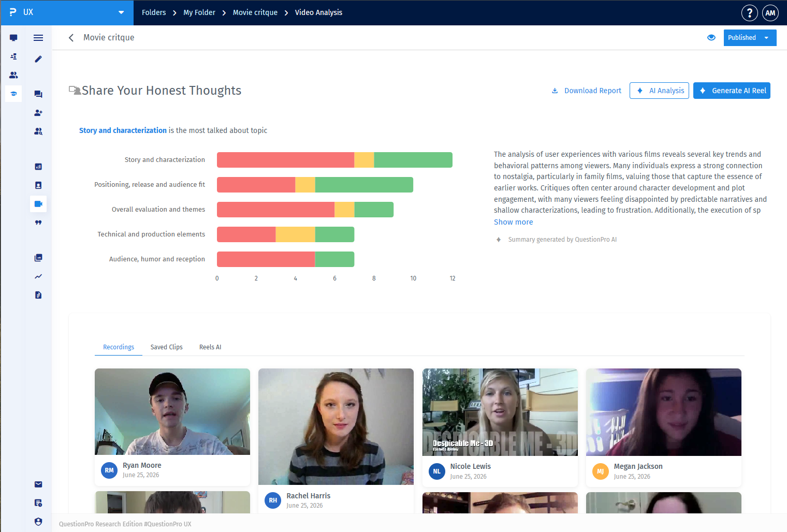The image size is (787, 532).
Task: Switch to the Saved Clips tab
Action: point(167,347)
